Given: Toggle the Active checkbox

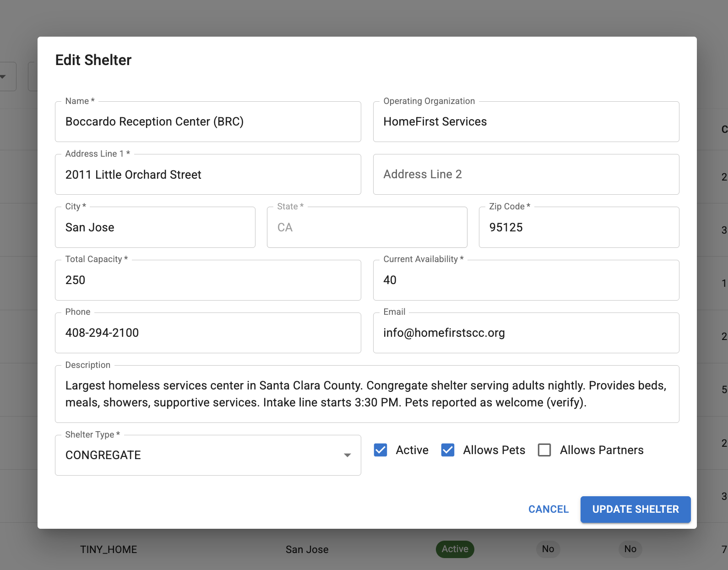Looking at the screenshot, I should (380, 450).
